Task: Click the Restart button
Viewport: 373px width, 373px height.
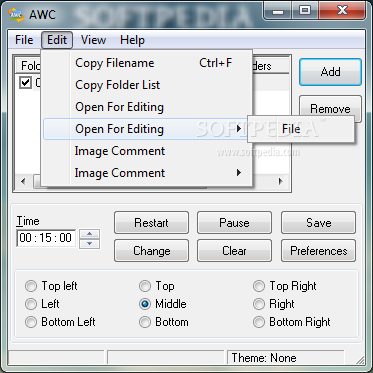Action: pyautogui.click(x=151, y=223)
